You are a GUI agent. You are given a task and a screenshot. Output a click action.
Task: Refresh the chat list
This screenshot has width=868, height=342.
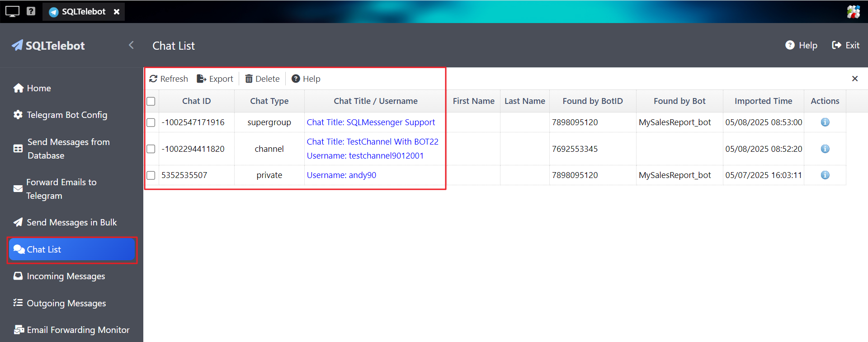tap(169, 79)
